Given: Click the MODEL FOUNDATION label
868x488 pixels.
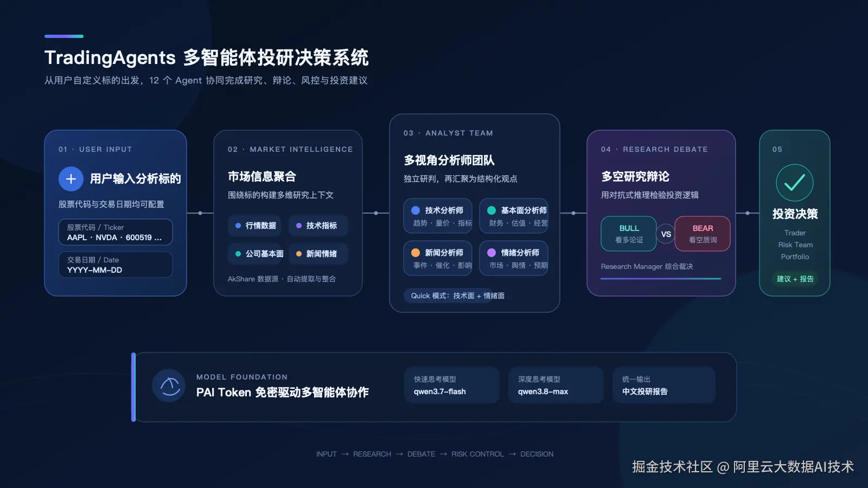Looking at the screenshot, I should click(x=242, y=377).
